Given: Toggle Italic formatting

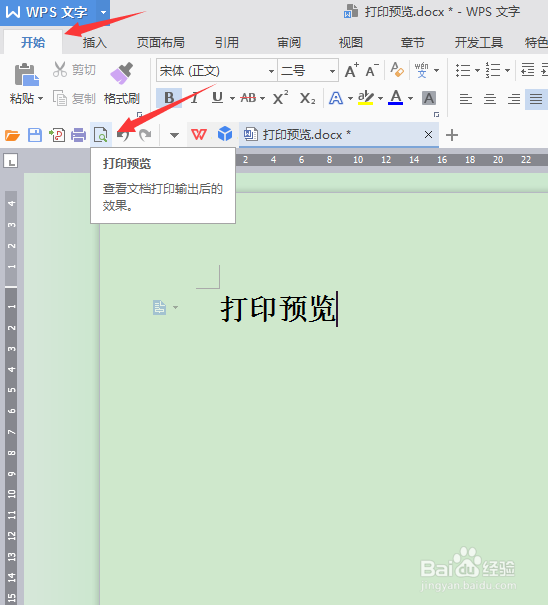Looking at the screenshot, I should tap(194, 98).
